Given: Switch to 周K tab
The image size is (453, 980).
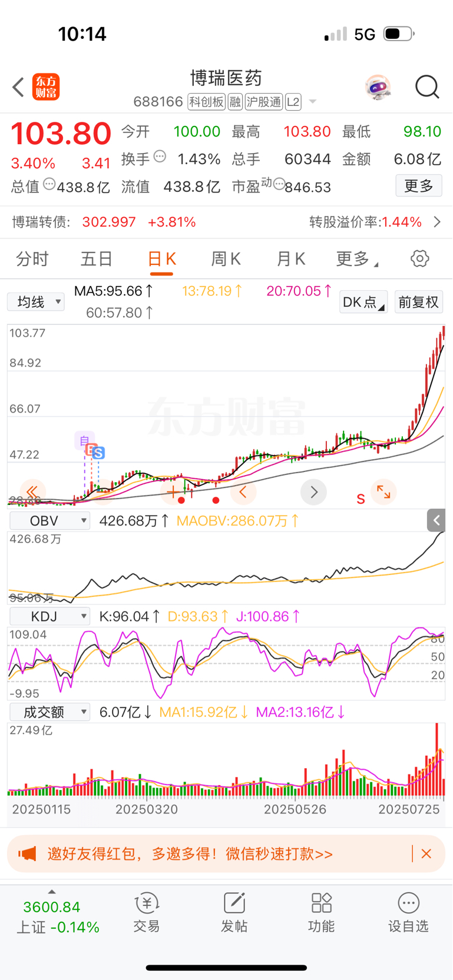Looking at the screenshot, I should [x=226, y=258].
